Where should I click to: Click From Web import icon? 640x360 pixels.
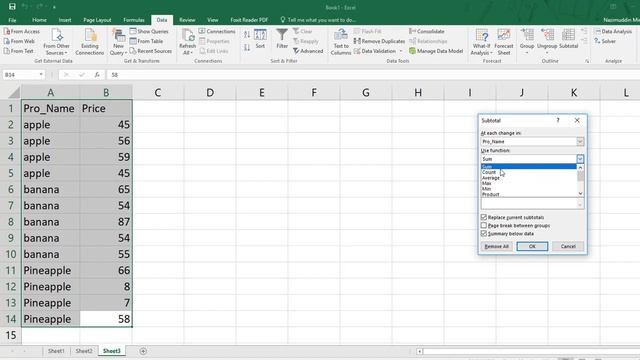click(19, 41)
